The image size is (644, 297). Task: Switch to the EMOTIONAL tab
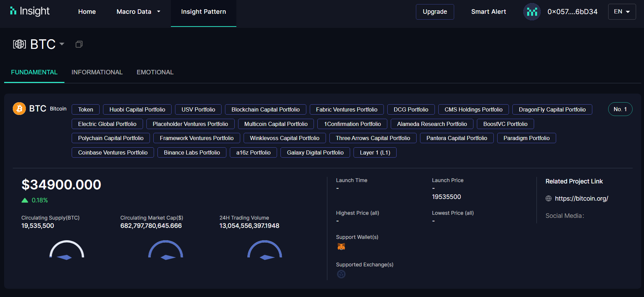coord(155,72)
